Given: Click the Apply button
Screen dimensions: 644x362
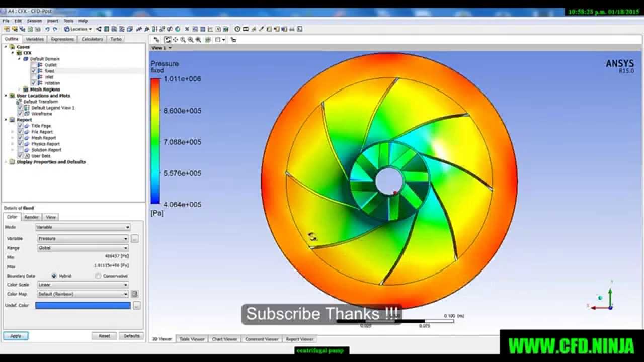Looking at the screenshot, I should point(16,336).
